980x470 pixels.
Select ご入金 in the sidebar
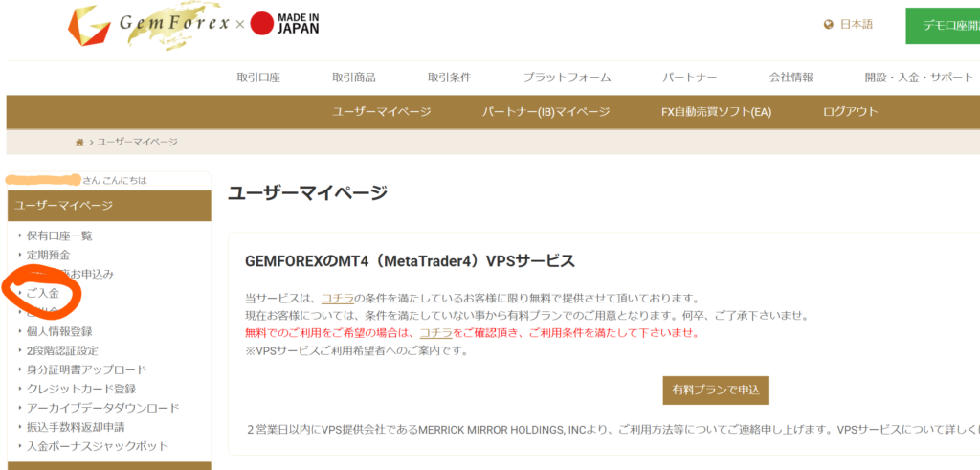coord(43,293)
